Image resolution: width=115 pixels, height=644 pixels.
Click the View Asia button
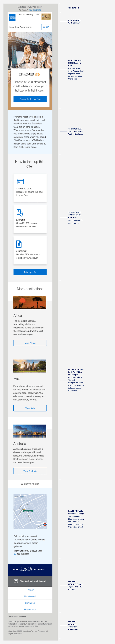pos(30,408)
